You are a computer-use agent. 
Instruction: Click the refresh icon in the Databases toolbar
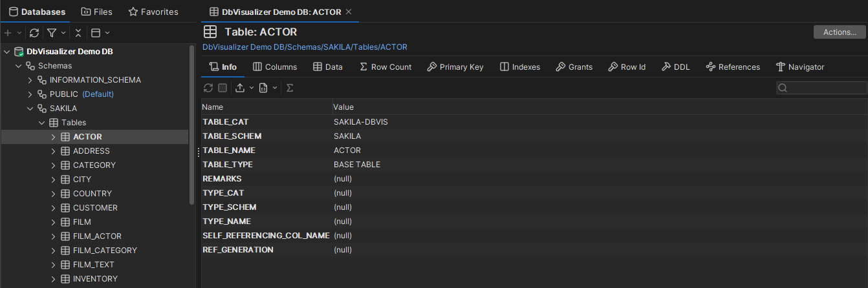coord(34,32)
